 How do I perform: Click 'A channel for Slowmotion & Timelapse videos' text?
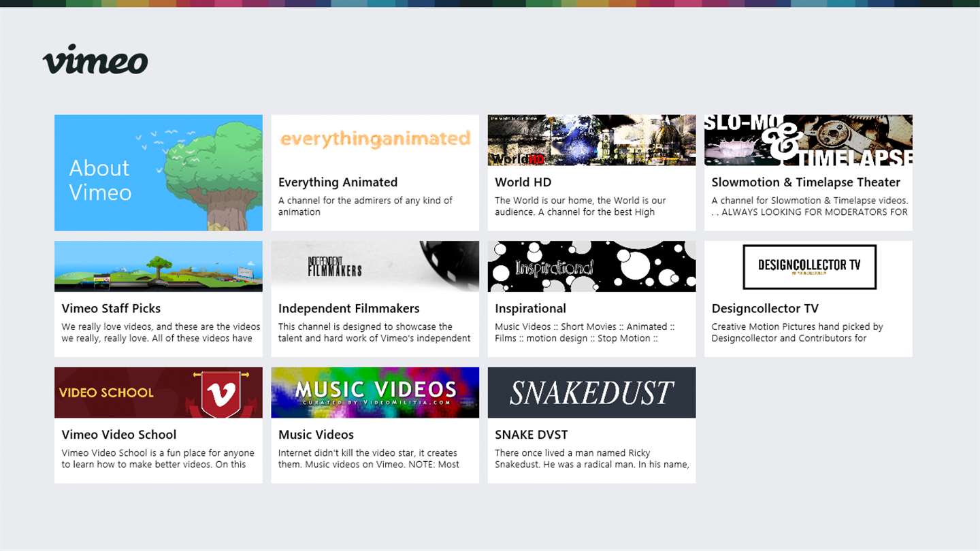click(x=810, y=206)
